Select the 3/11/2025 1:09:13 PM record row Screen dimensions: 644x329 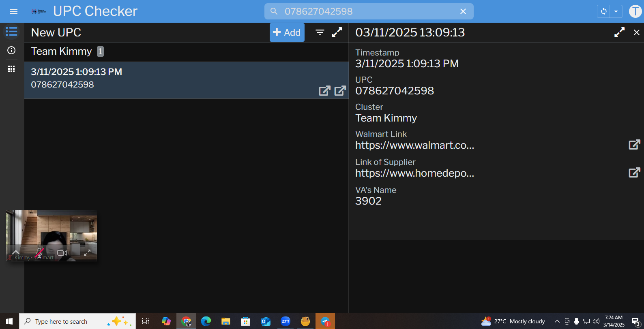pyautogui.click(x=186, y=80)
